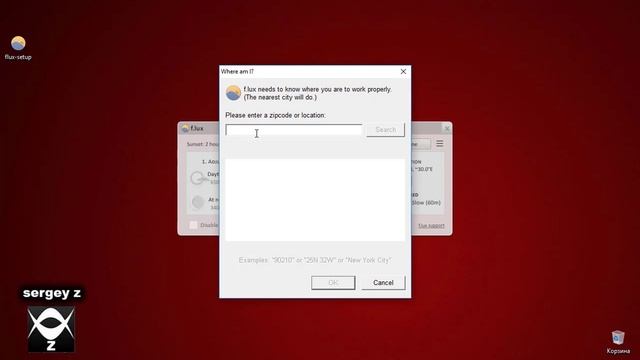The width and height of the screenshot is (640, 360).
Task: Toggle the Disable checkbox in f.lux window
Action: coord(193,225)
